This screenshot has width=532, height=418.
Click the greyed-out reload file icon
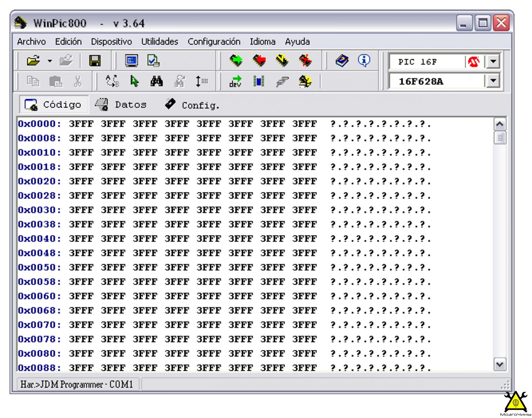tap(66, 61)
